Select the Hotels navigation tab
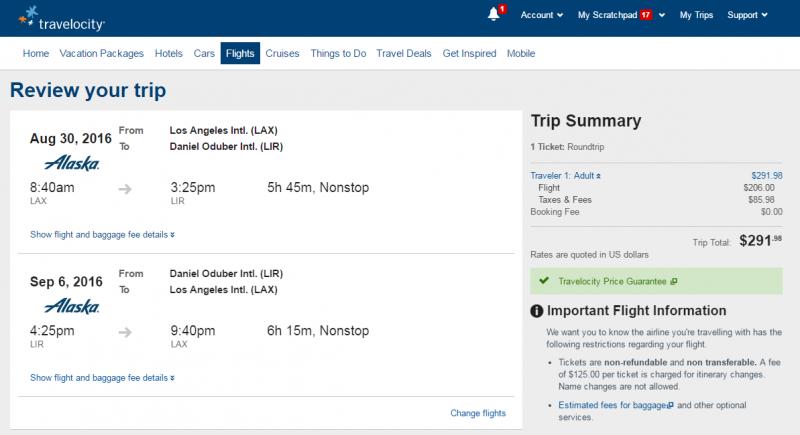The image size is (800, 435). 168,53
